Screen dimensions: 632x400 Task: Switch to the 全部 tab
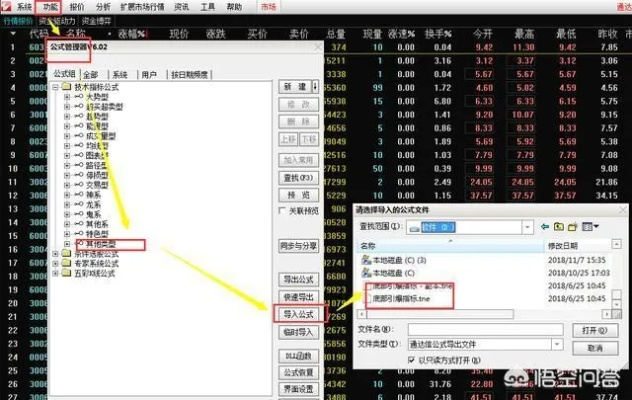point(91,75)
